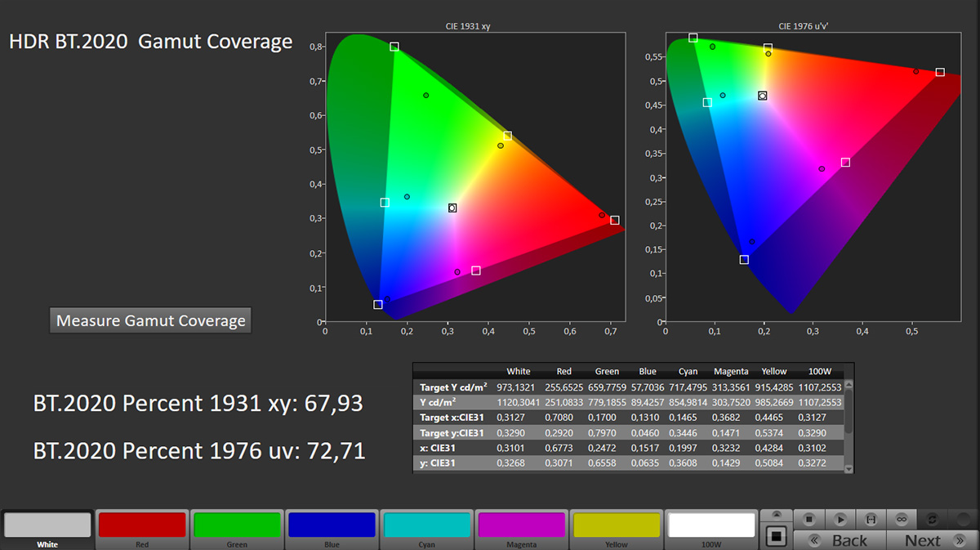Click the Green column header in table
The width and height of the screenshot is (980, 550).
[605, 371]
